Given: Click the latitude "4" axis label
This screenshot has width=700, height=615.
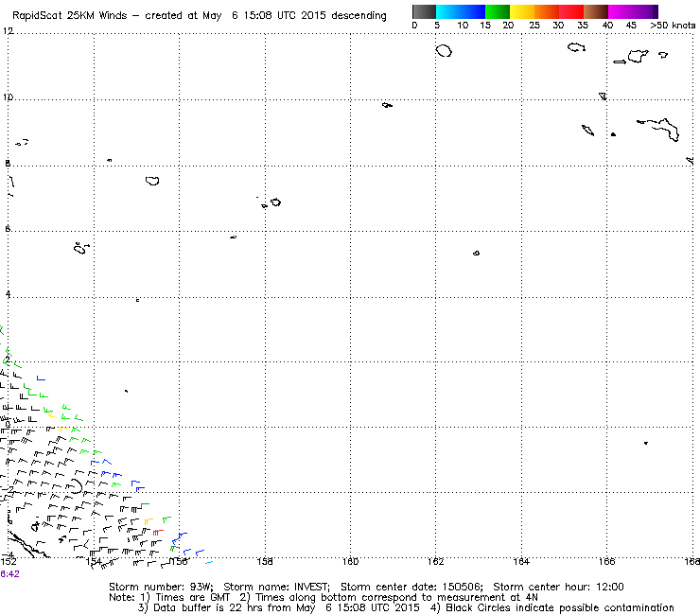Looking at the screenshot, I should (x=8, y=294).
